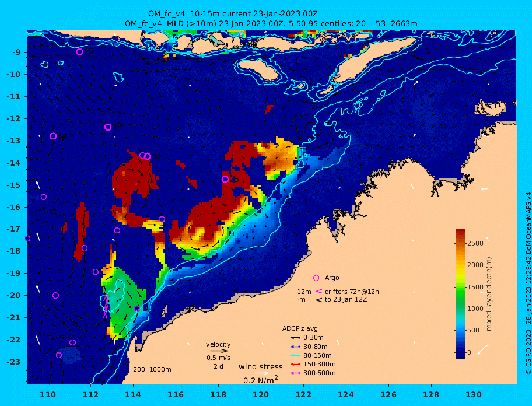Viewport: 532px width, 406px height.
Task: Click the 'ADCP z avg' legend heading
Action: coord(300,328)
